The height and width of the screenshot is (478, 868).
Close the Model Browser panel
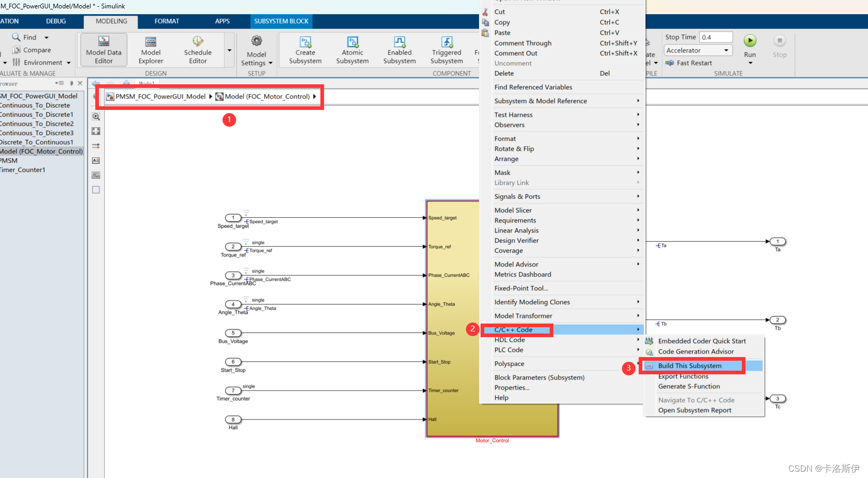[80, 83]
